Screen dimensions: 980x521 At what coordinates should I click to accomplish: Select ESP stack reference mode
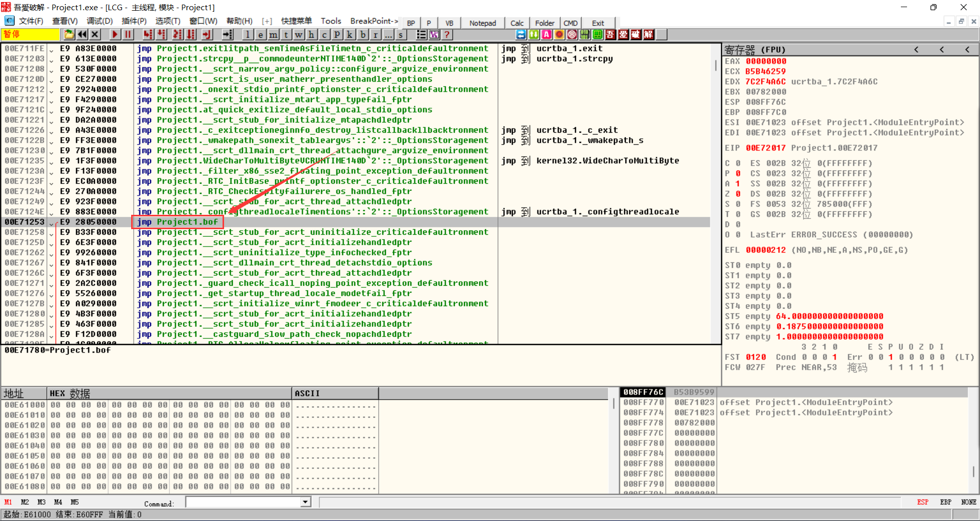point(923,502)
